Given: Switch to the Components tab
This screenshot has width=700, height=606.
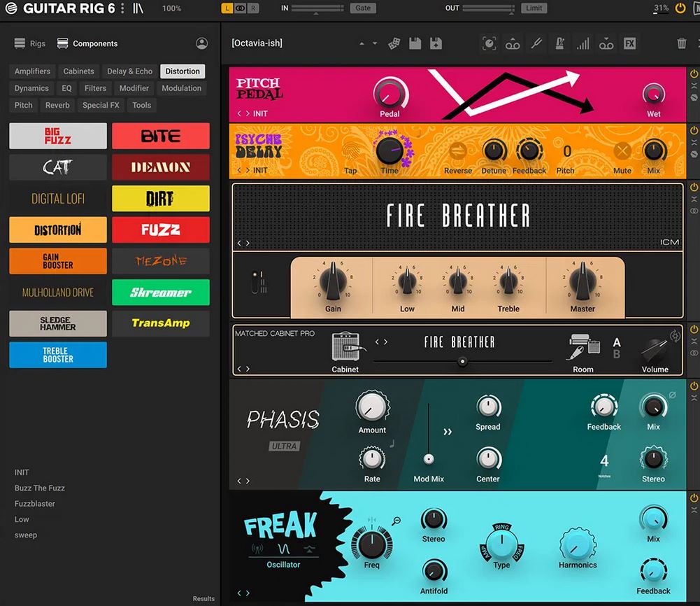Looking at the screenshot, I should (x=87, y=43).
